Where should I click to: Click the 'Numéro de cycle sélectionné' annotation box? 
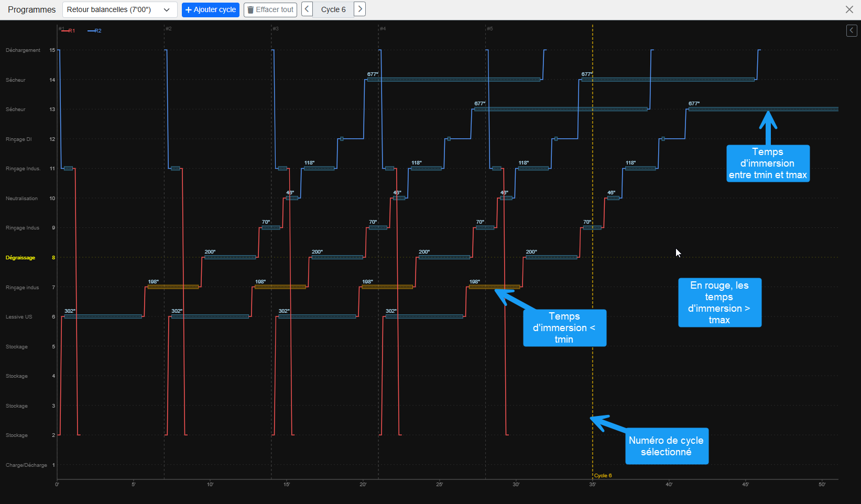point(667,446)
